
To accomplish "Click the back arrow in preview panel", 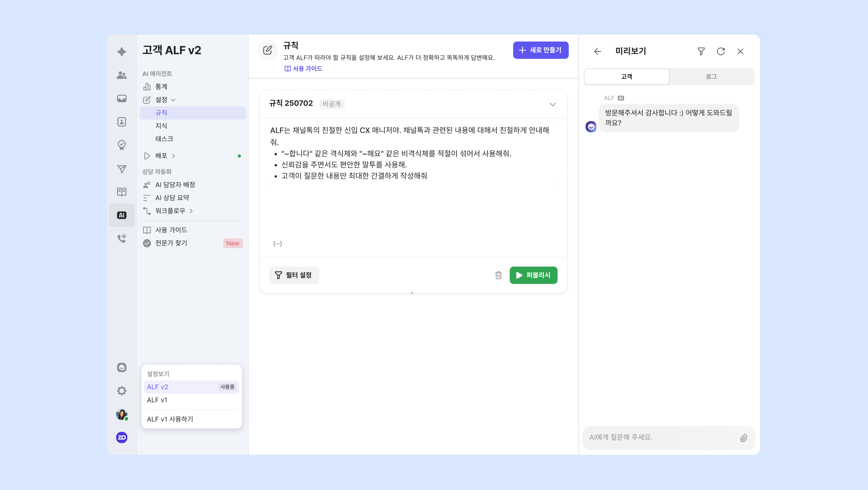I will click(597, 51).
